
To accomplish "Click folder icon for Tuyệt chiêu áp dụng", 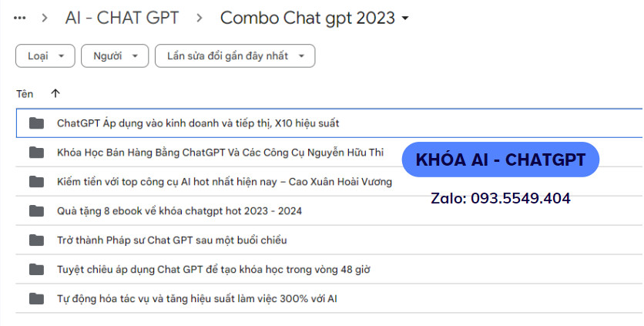I will pyautogui.click(x=36, y=269).
